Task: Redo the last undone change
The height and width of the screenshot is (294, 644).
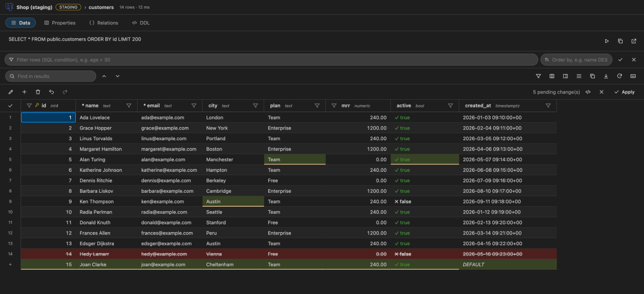Action: 65,92
